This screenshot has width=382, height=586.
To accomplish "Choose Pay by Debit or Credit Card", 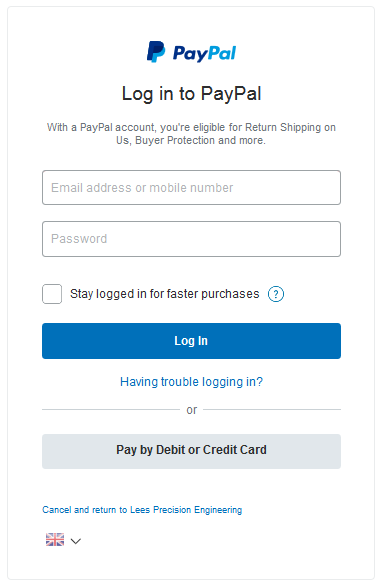I will [191, 451].
